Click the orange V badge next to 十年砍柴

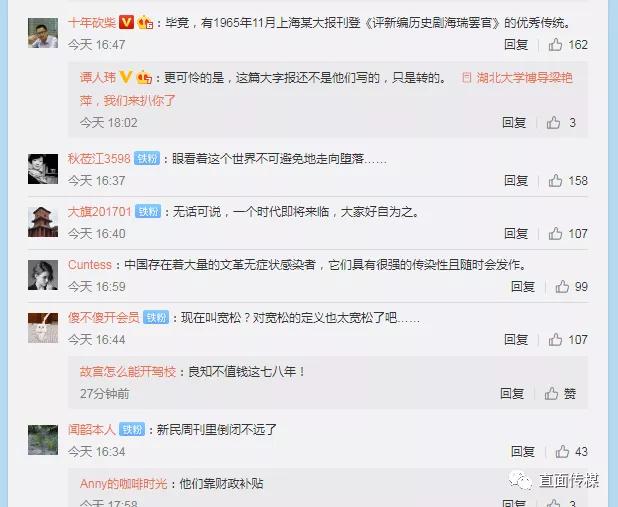(x=126, y=22)
